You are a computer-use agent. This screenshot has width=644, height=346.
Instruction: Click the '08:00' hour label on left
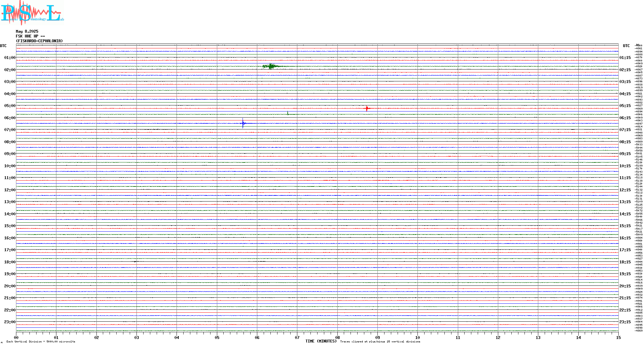[10, 142]
